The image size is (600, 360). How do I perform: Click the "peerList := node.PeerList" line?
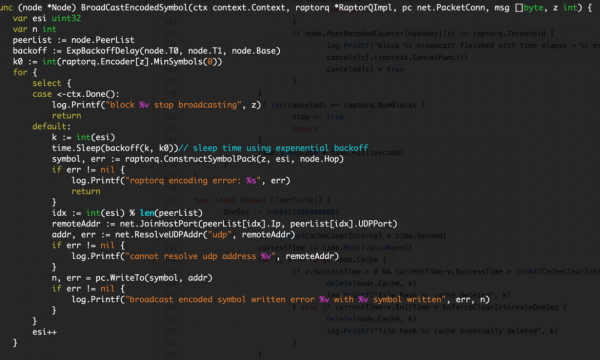point(73,40)
